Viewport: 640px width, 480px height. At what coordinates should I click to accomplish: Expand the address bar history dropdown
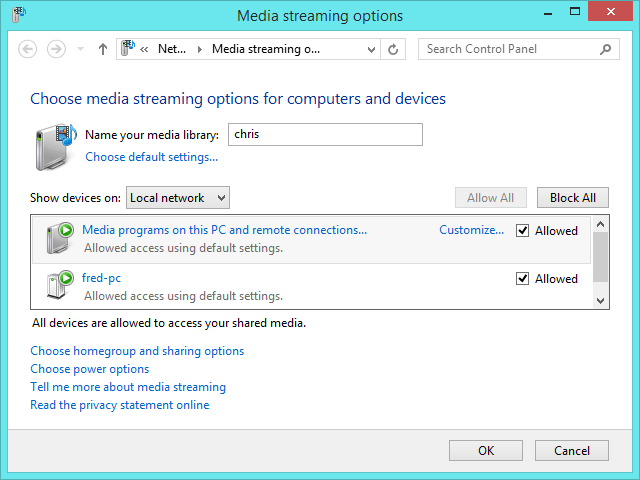[x=371, y=49]
